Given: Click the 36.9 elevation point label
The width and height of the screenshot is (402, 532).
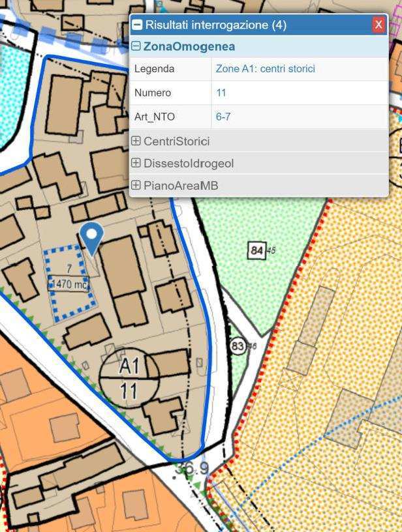Looking at the screenshot, I should pos(194,469).
